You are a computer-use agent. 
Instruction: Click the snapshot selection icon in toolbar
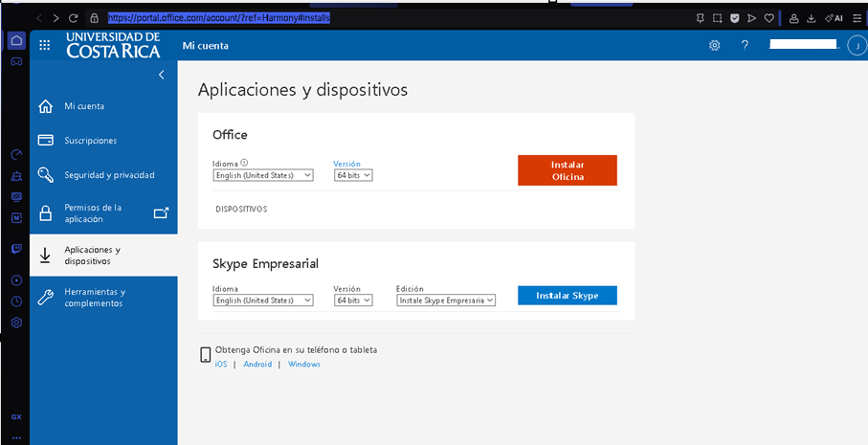coord(718,18)
